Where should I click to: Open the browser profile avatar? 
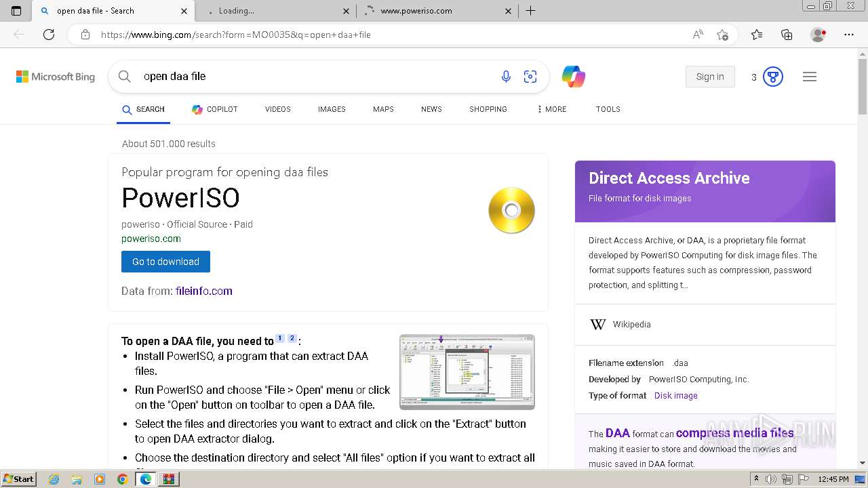818,35
